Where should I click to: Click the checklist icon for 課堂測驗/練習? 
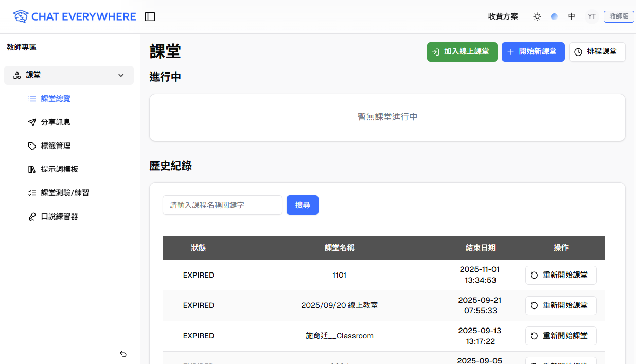coord(32,193)
